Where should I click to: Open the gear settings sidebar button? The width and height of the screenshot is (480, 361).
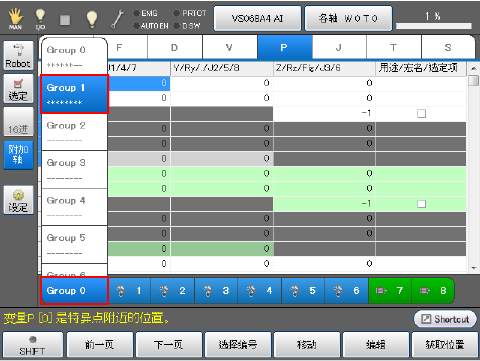pyautogui.click(x=18, y=200)
